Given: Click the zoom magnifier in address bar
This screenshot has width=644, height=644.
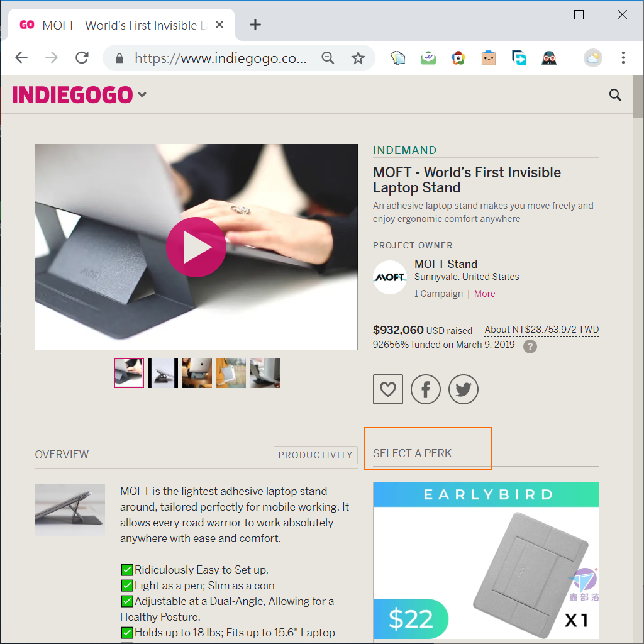Looking at the screenshot, I should coord(327,58).
